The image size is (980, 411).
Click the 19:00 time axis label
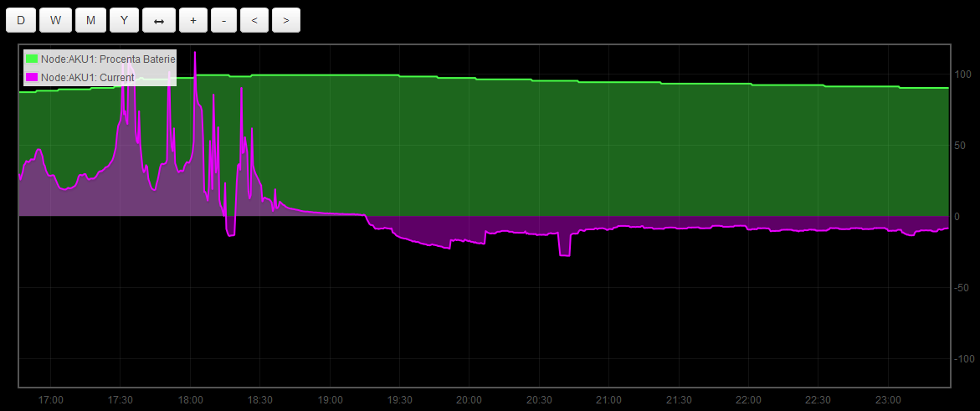(330, 400)
